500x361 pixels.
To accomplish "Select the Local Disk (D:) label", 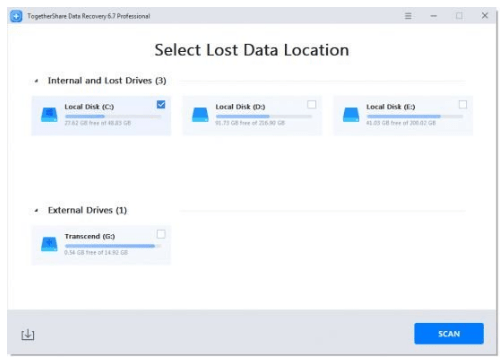I will [x=240, y=107].
